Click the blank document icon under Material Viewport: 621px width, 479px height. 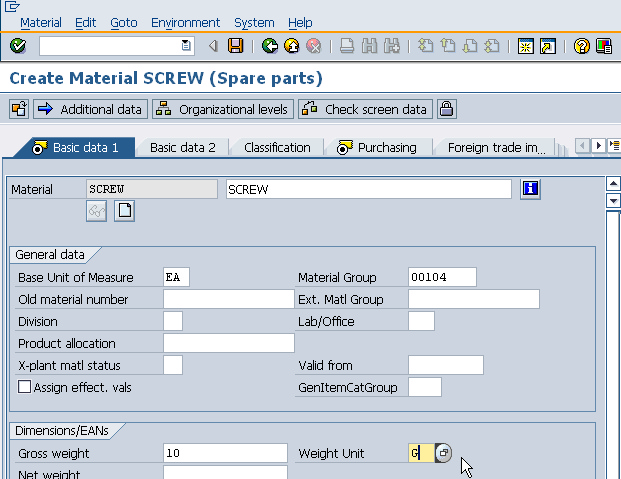click(x=124, y=210)
